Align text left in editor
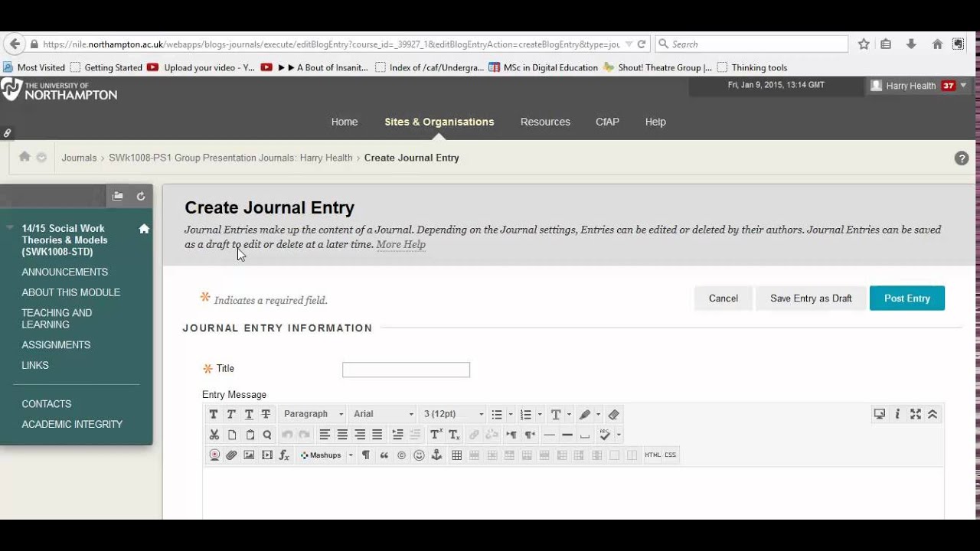The height and width of the screenshot is (551, 980). pos(325,435)
